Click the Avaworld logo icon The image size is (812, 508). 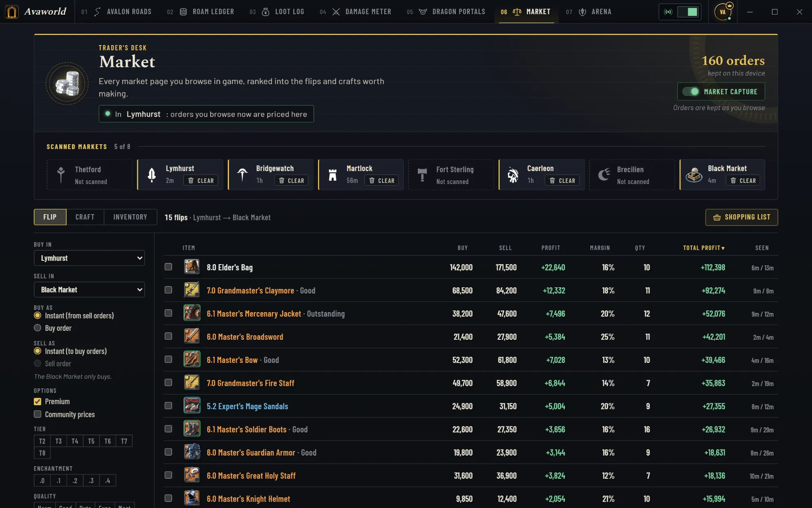[12, 12]
